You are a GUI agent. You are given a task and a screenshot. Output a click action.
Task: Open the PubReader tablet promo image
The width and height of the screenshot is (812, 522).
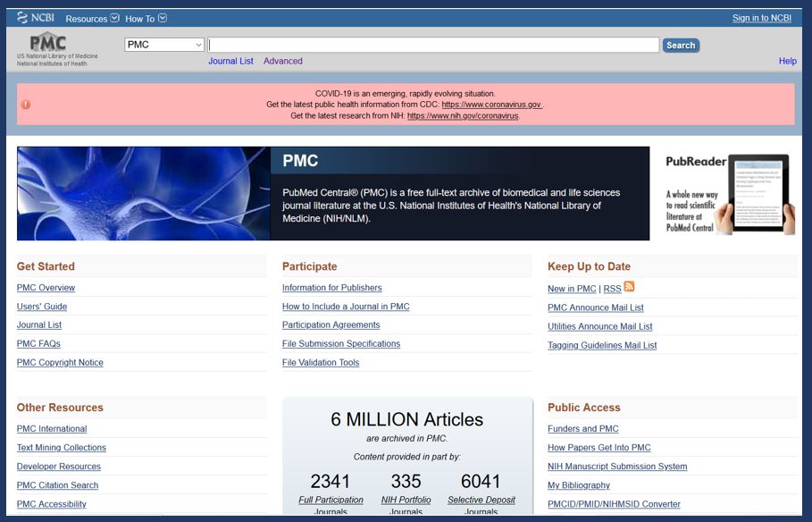pos(730,194)
